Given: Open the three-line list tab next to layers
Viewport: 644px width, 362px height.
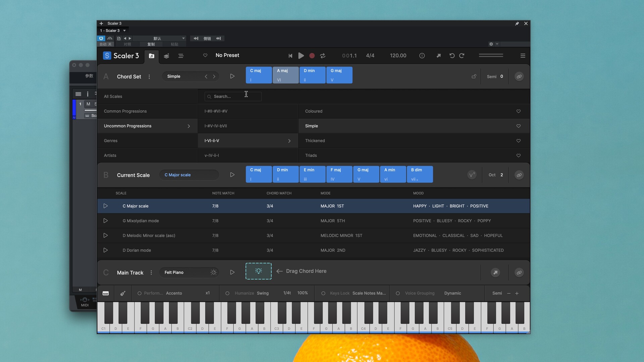Looking at the screenshot, I should click(181, 56).
